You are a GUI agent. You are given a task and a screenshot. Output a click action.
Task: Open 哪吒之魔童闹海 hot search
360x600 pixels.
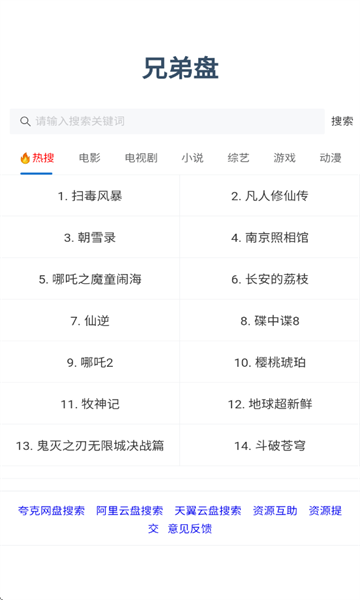(90, 279)
